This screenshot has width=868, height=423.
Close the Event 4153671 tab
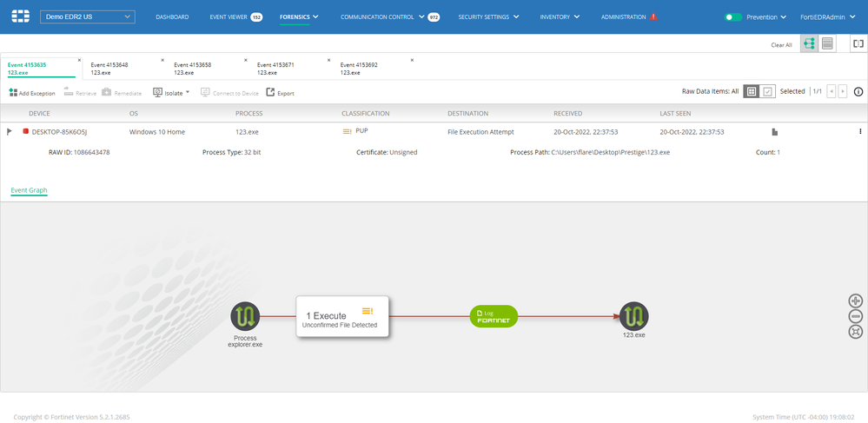click(328, 60)
